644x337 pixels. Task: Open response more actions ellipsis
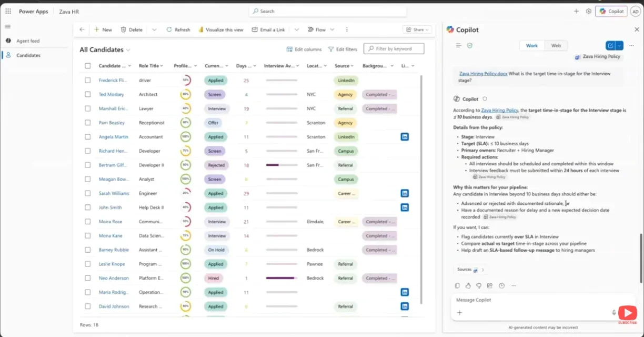(514, 286)
